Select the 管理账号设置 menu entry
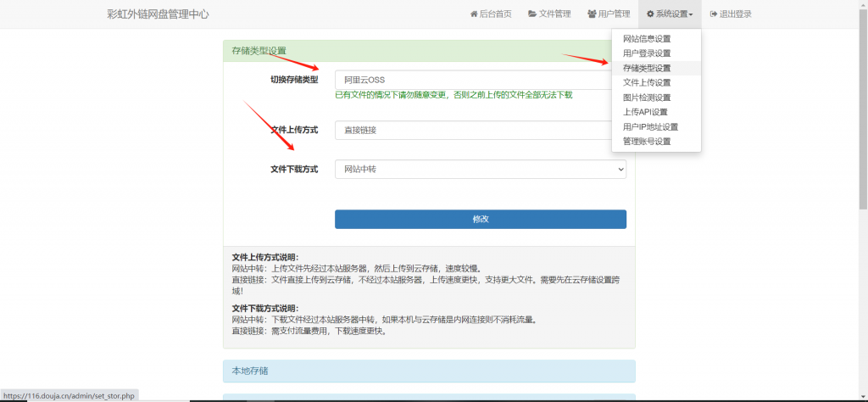Image resolution: width=868 pixels, height=402 pixels. click(647, 141)
